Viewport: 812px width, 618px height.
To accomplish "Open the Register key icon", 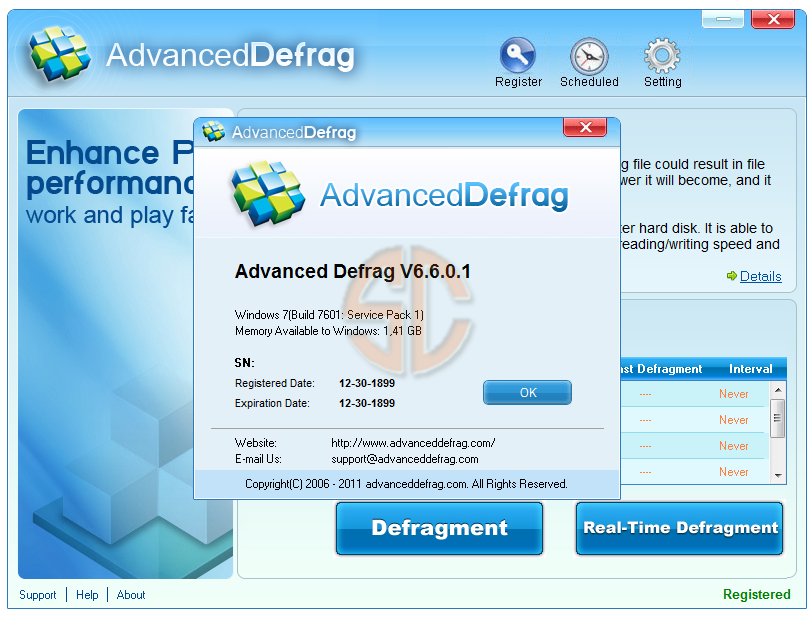I will (517, 55).
